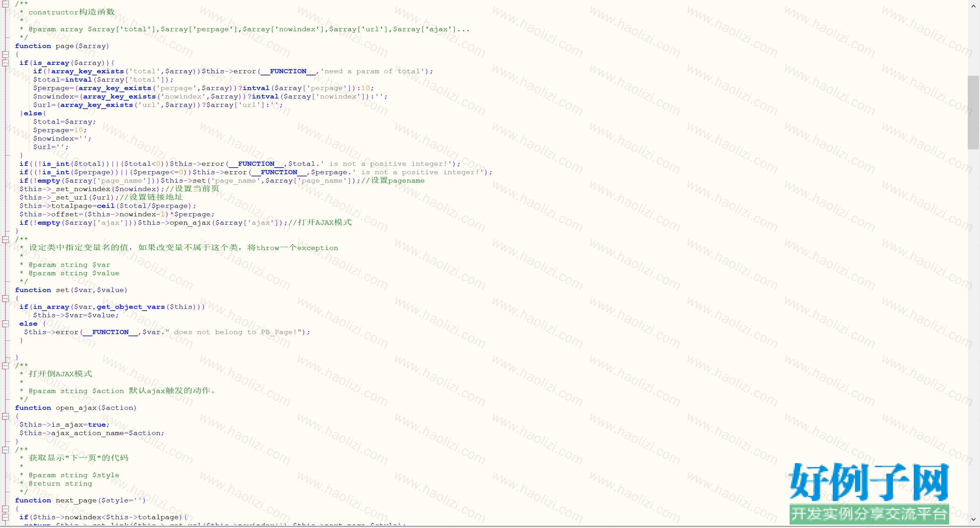
Task: Click the vertical scrollbar thumb
Action: 974,113
